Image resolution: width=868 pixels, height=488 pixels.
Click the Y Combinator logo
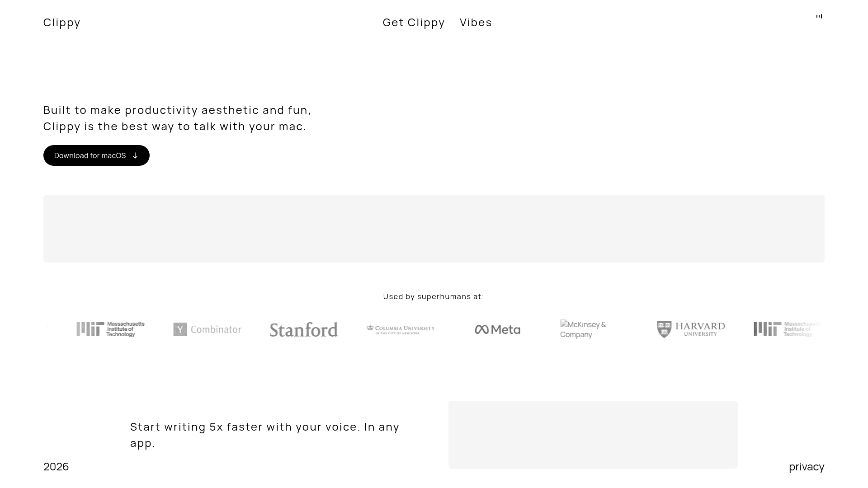tap(207, 329)
